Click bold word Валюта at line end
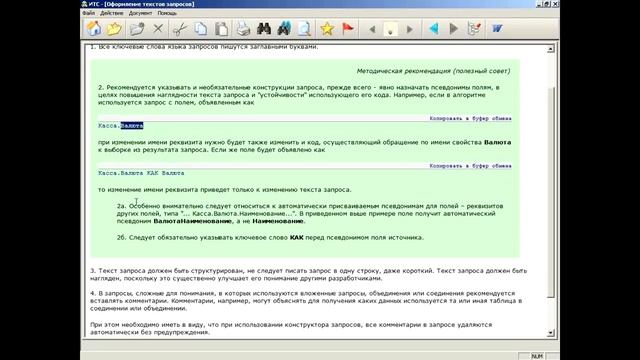This screenshot has width=640, height=360. point(498,142)
